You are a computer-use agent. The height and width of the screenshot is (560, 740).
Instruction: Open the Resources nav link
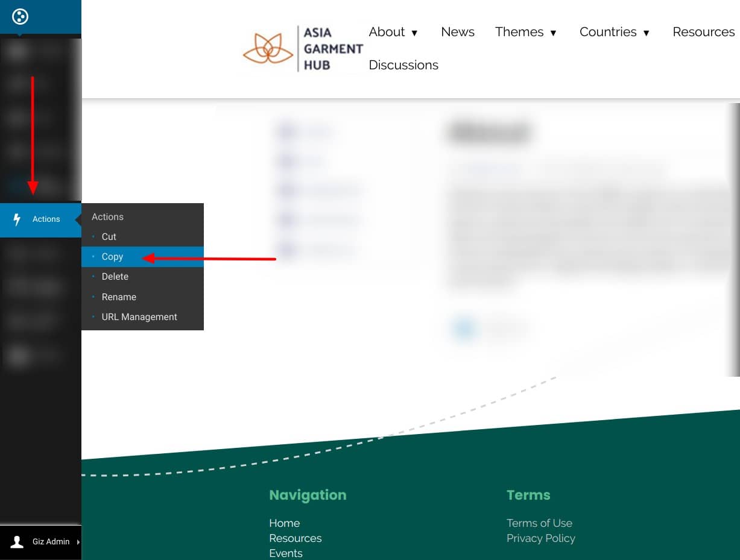(703, 32)
